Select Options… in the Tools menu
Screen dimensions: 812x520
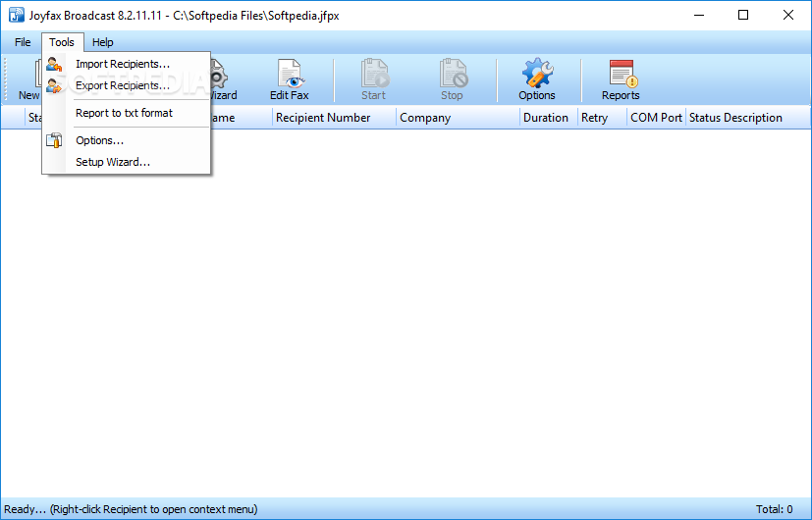tap(127, 140)
